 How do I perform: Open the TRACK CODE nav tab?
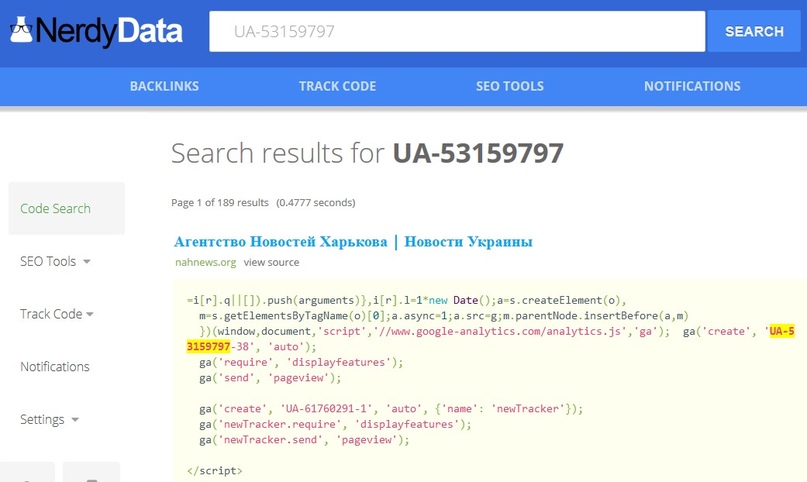(x=338, y=86)
